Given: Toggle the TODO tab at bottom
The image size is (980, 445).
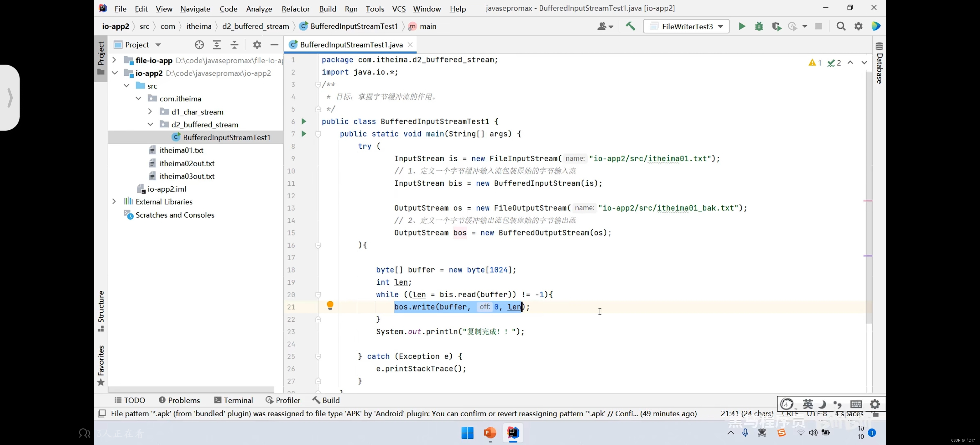Looking at the screenshot, I should (x=130, y=400).
